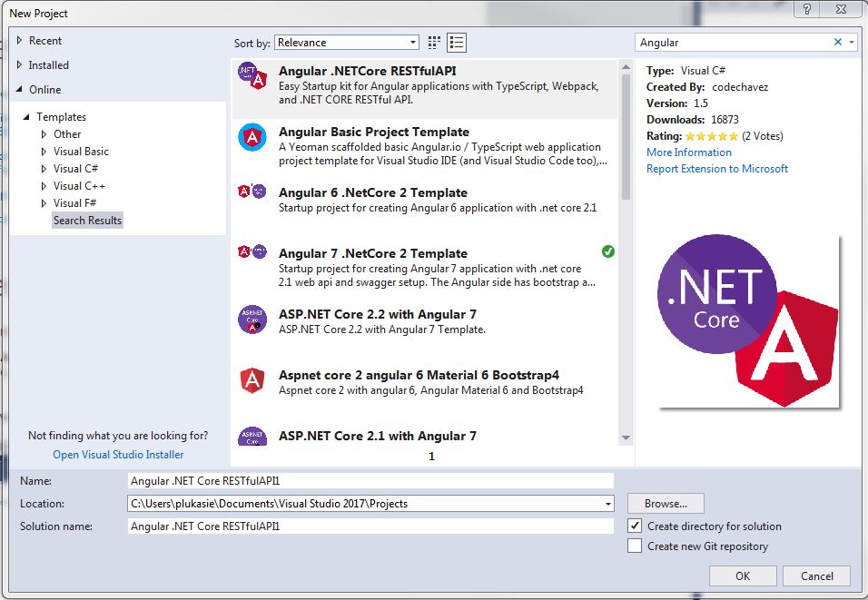The width and height of the screenshot is (868, 600).
Task: Expand the Other templates node
Action: pyautogui.click(x=44, y=134)
